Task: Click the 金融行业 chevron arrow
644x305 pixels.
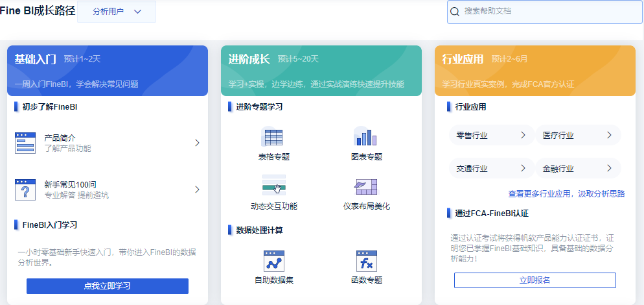Action: pyautogui.click(x=610, y=168)
